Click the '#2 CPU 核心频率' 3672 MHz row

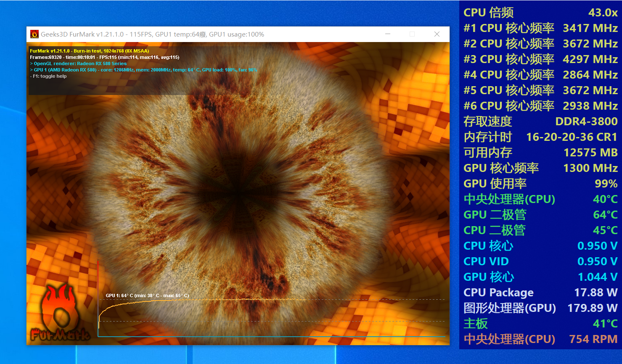click(x=540, y=44)
